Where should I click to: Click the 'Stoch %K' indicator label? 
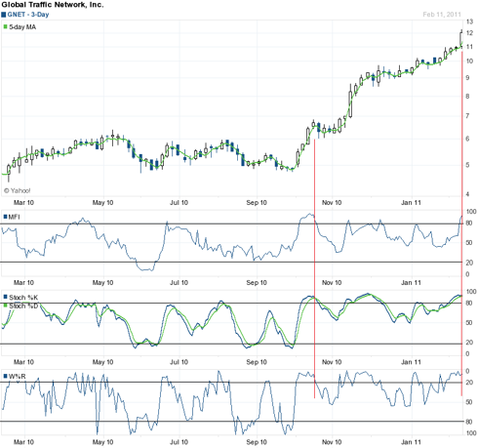(x=23, y=298)
